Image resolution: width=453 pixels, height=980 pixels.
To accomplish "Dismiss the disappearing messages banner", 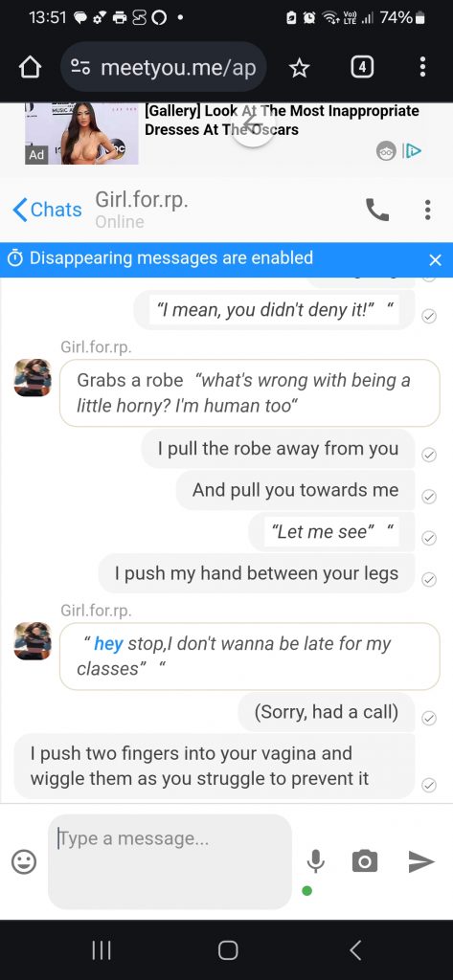I will tap(436, 259).
